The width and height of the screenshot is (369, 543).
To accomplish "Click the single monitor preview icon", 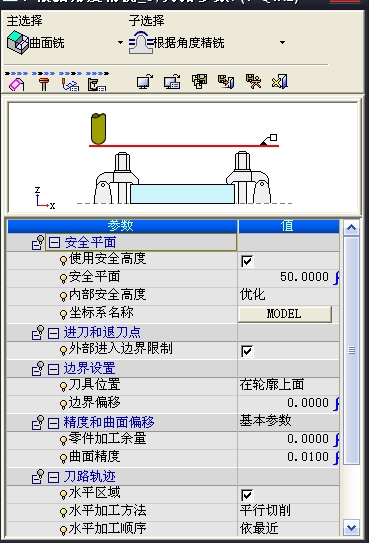I will coord(145,82).
